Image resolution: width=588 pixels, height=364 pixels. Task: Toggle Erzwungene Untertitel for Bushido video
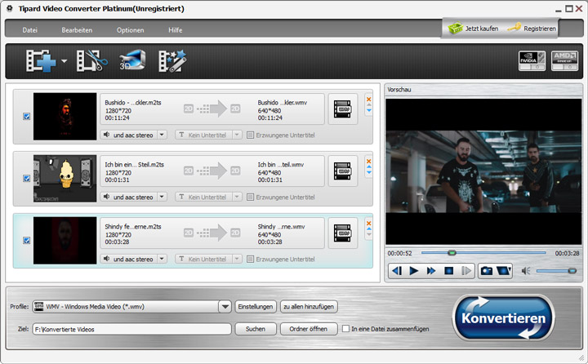250,135
